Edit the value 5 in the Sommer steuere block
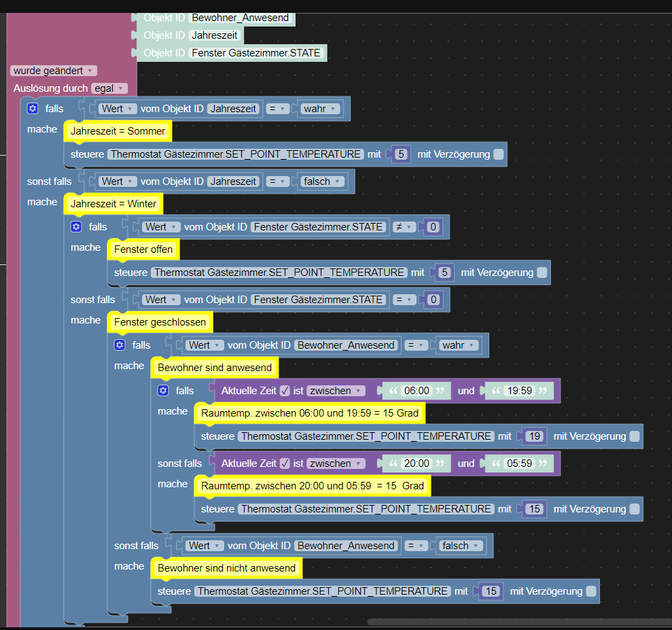Viewport: 672px width, 630px height. point(401,154)
